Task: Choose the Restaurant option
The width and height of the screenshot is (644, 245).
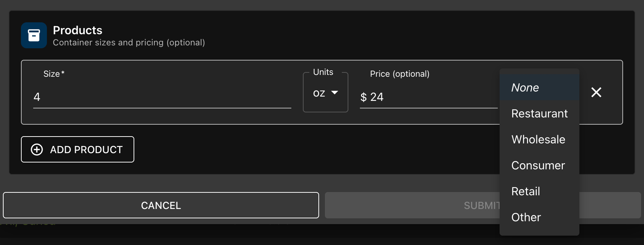Action: click(x=539, y=113)
